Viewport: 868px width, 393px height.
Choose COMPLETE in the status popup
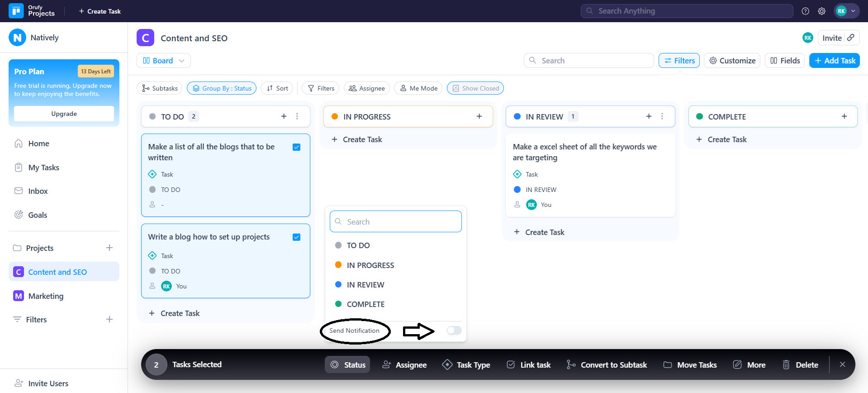365,304
